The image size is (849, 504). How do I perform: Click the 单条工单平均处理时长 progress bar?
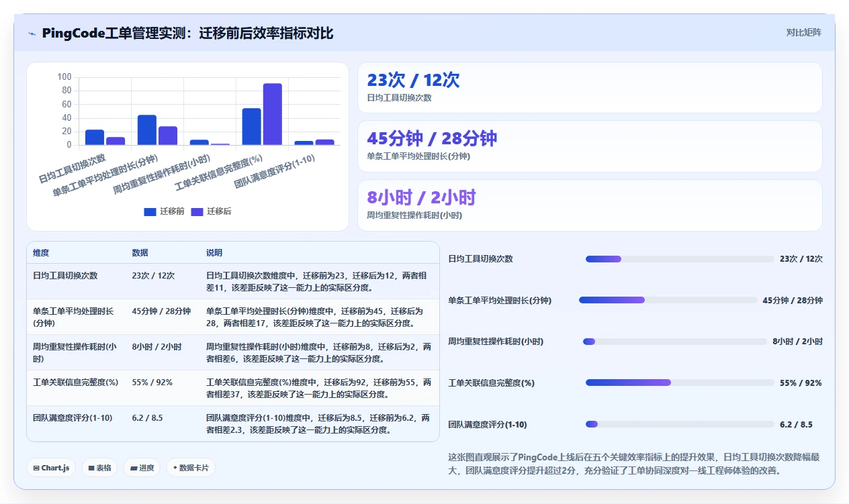(x=668, y=300)
